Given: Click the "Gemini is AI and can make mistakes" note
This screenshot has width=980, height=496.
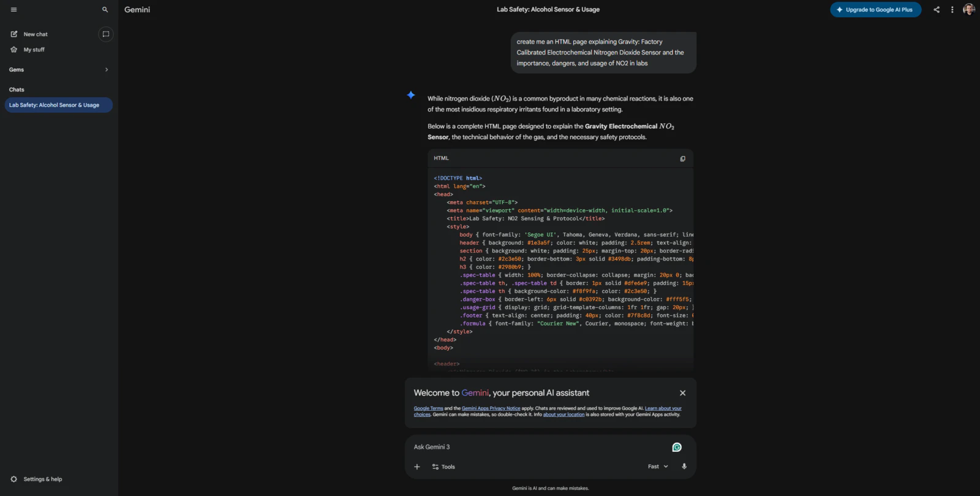Looking at the screenshot, I should tap(551, 489).
